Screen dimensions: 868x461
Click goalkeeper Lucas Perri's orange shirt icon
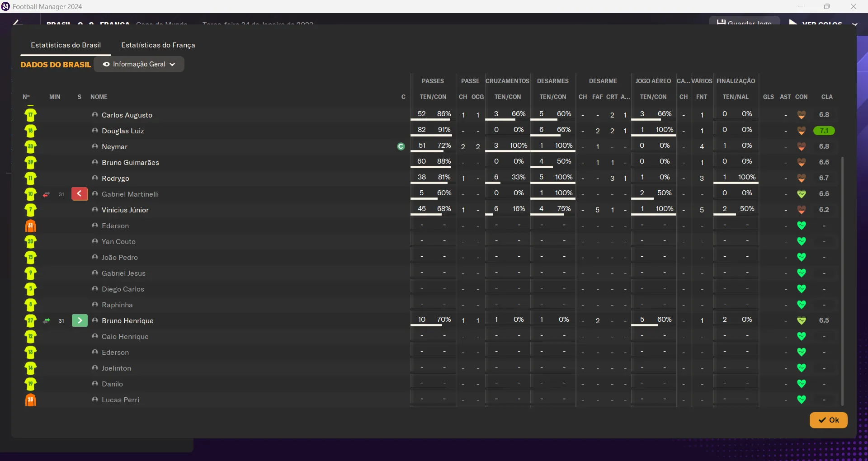[31, 400]
